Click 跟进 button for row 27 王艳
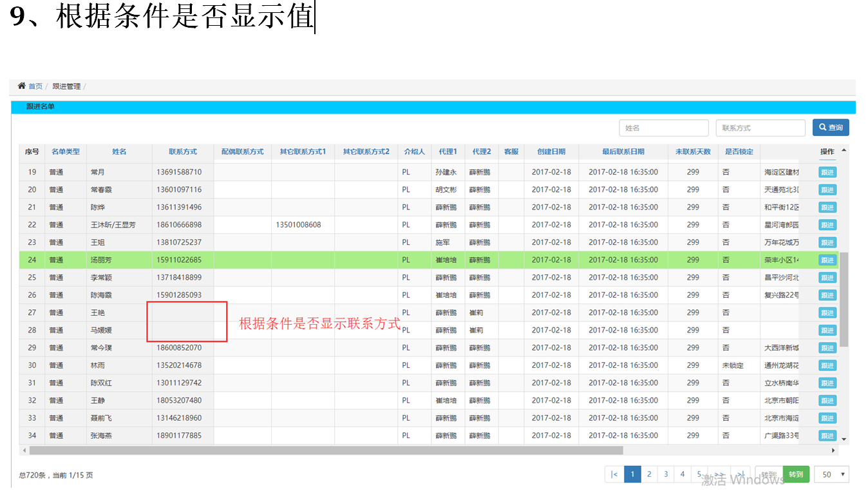The height and width of the screenshot is (491, 868). click(827, 313)
